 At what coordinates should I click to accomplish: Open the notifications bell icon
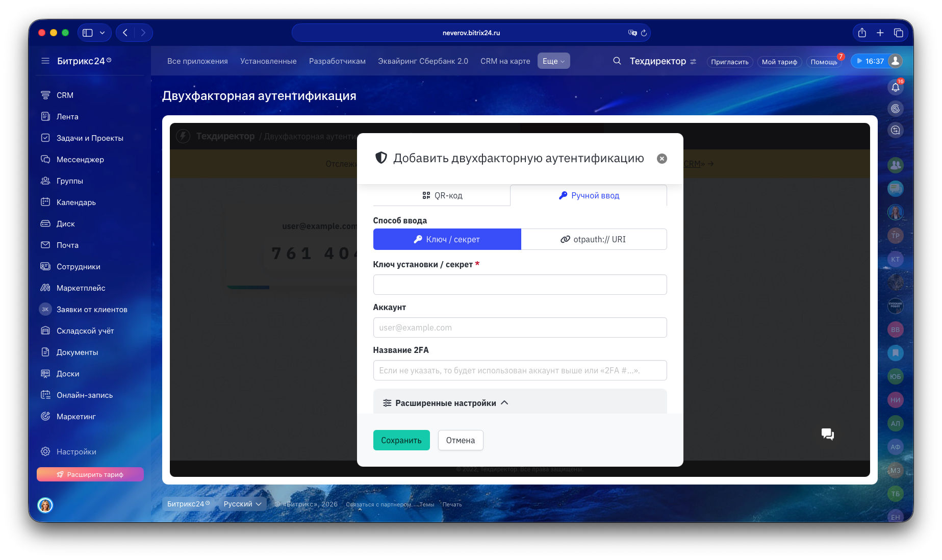pos(895,87)
